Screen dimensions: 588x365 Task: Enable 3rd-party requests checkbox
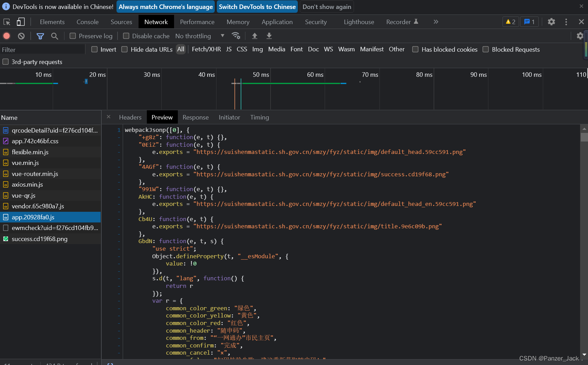(x=6, y=62)
